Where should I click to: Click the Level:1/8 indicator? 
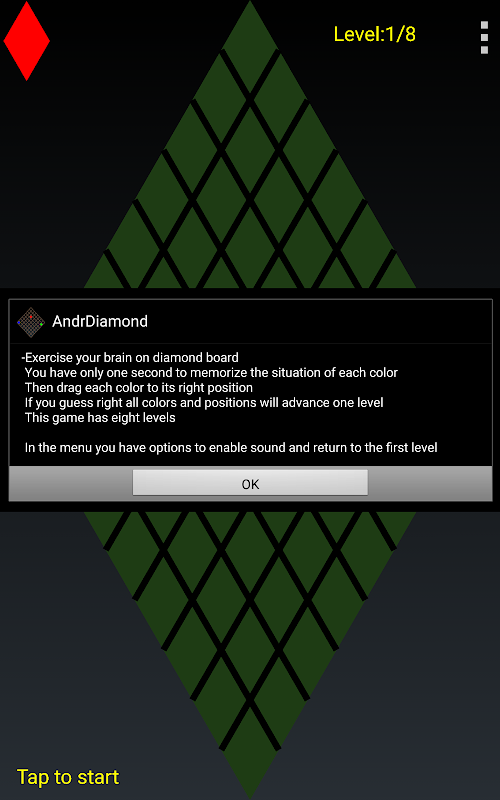pos(374,34)
